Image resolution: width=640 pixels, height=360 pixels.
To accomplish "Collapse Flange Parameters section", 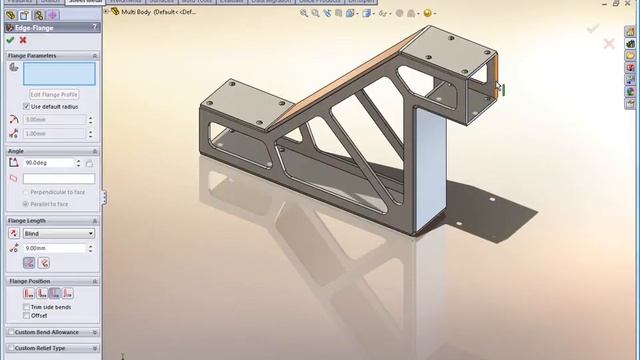I will tap(95, 56).
